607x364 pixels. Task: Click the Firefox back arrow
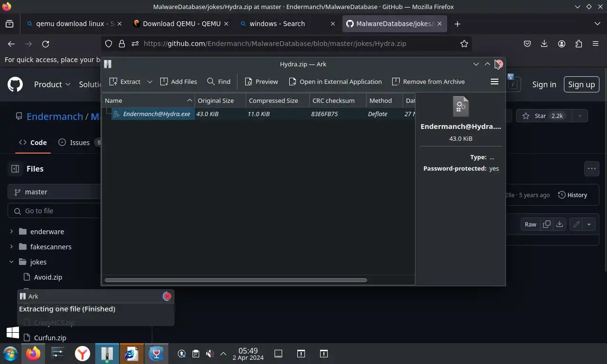click(11, 44)
